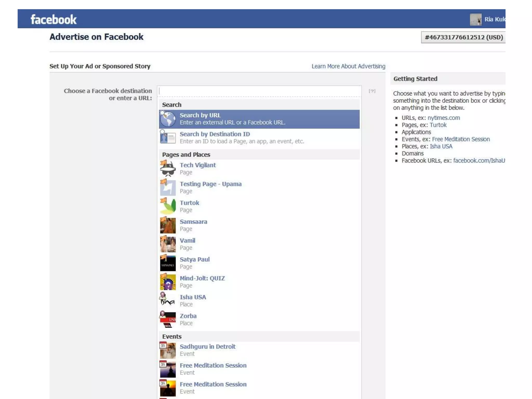Pick the Mind-Jolt: QUIZ page icon
This screenshot has height=399, width=532.
point(168,282)
